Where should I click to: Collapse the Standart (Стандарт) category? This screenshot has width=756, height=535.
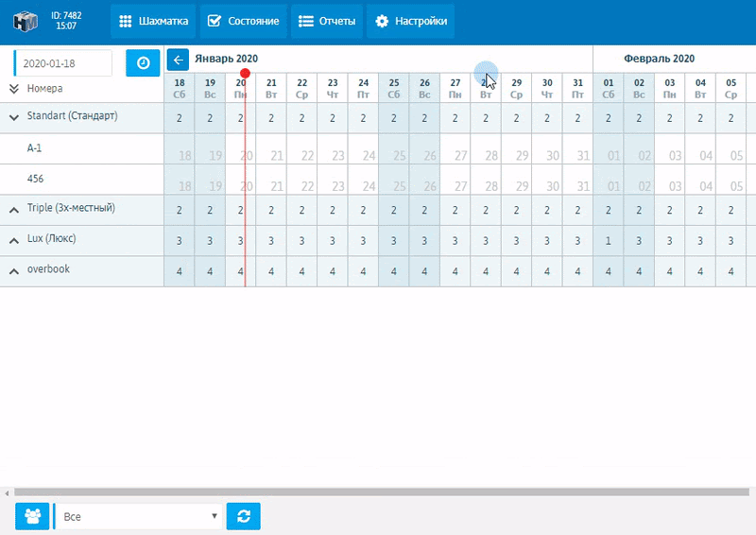pyautogui.click(x=14, y=117)
